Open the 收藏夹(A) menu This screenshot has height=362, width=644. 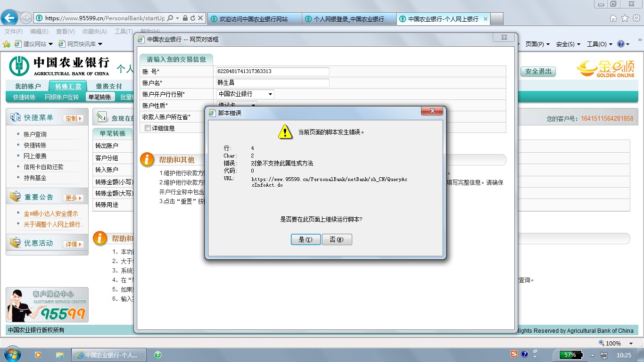pos(94,32)
